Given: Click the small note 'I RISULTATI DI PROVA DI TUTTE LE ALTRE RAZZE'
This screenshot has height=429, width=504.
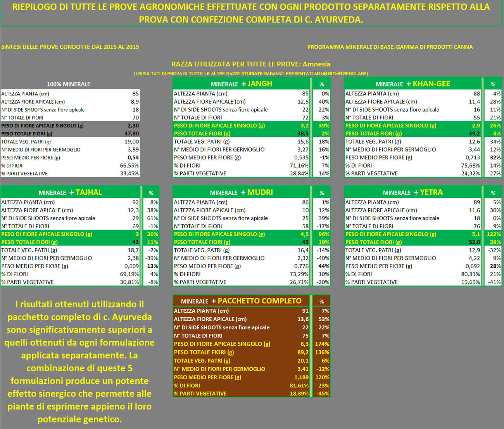Looking at the screenshot, I should click(251, 73).
